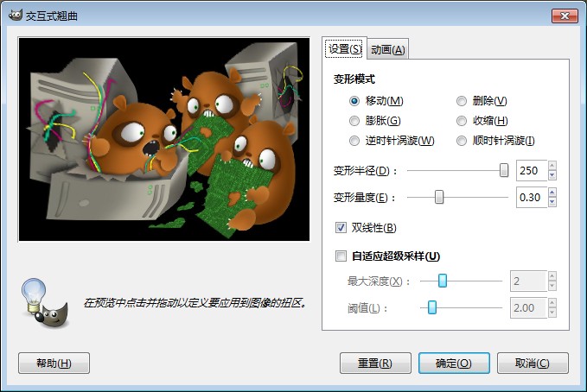
Task: Click the 阈值(L) slider handle
Action: [x=432, y=307]
